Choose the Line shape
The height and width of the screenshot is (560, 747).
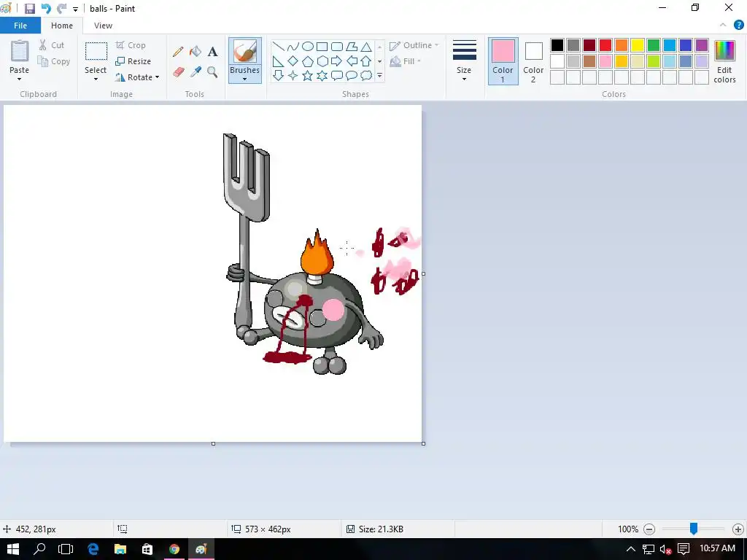[x=278, y=46]
